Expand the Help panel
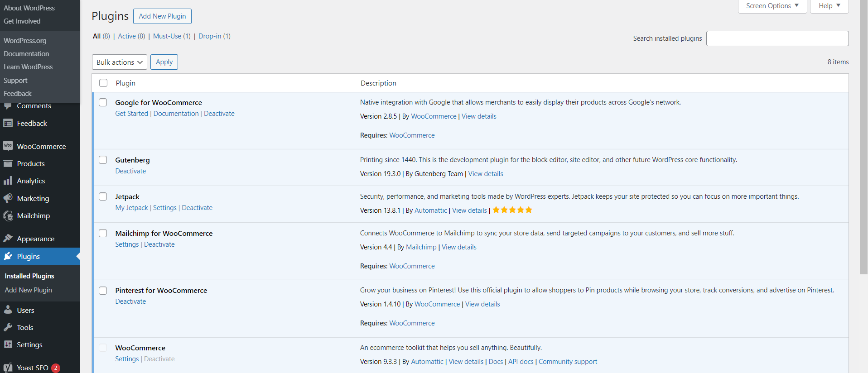Image resolution: width=868 pixels, height=373 pixels. point(829,6)
